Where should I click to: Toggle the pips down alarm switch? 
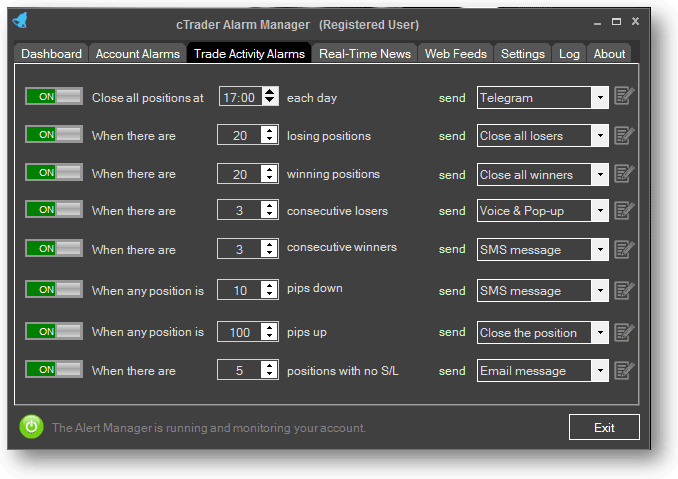[x=54, y=289]
